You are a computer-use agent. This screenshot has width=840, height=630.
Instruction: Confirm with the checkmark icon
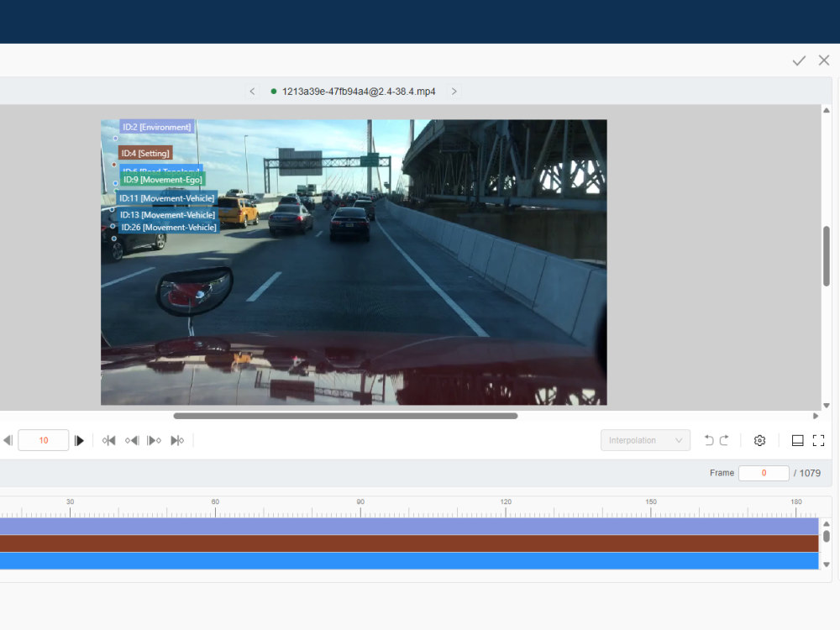click(799, 60)
